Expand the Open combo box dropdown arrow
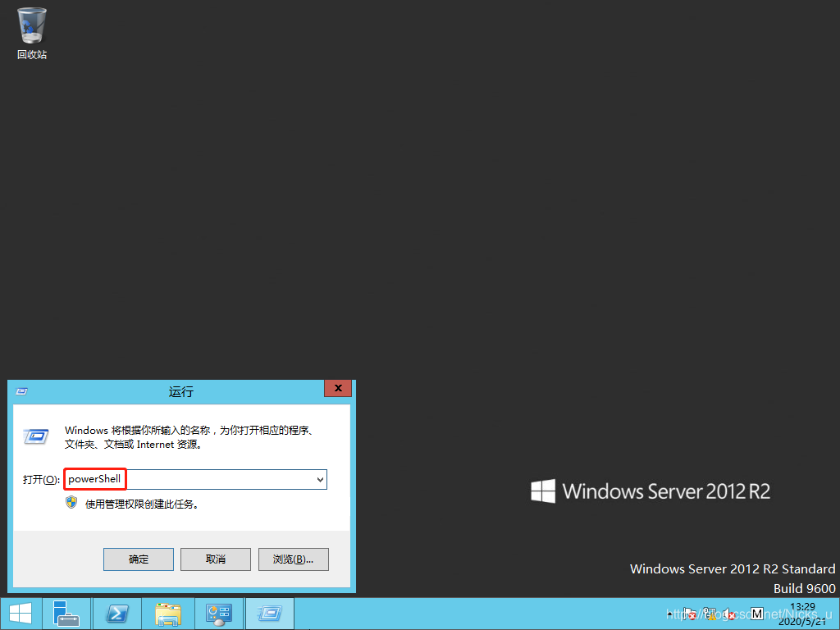This screenshot has height=630, width=840. [x=320, y=479]
